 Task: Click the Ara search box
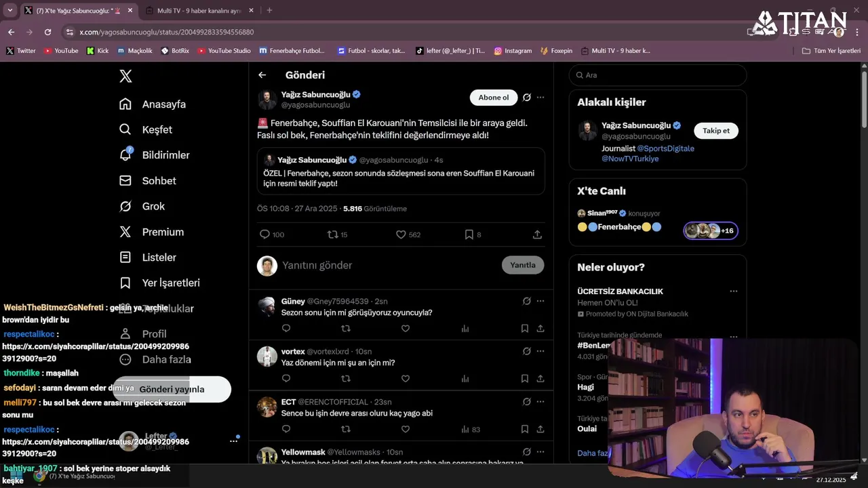pos(658,75)
